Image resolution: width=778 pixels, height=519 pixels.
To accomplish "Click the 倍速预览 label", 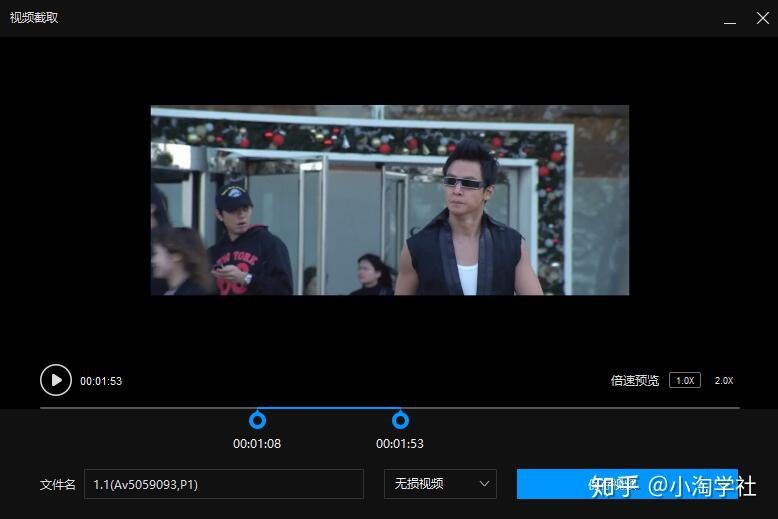I will pyautogui.click(x=635, y=381).
